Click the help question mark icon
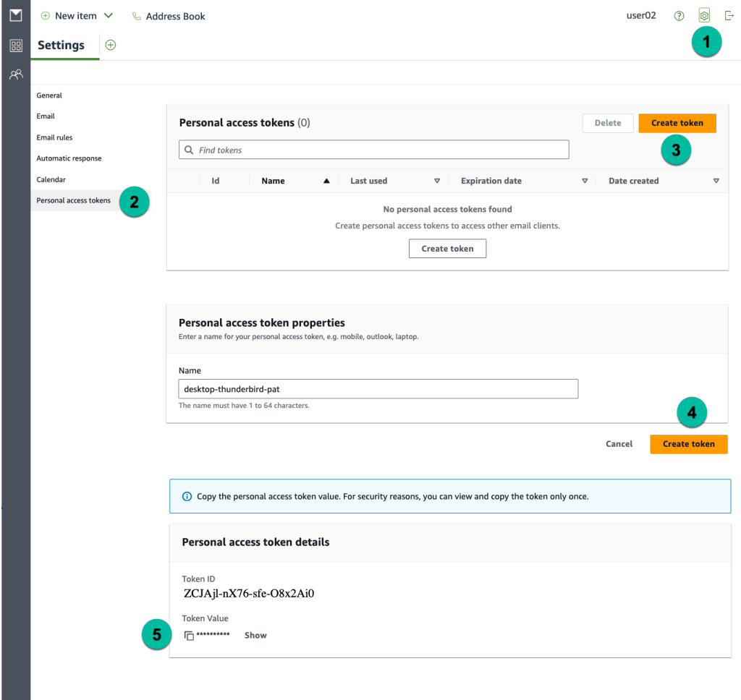 click(x=679, y=14)
